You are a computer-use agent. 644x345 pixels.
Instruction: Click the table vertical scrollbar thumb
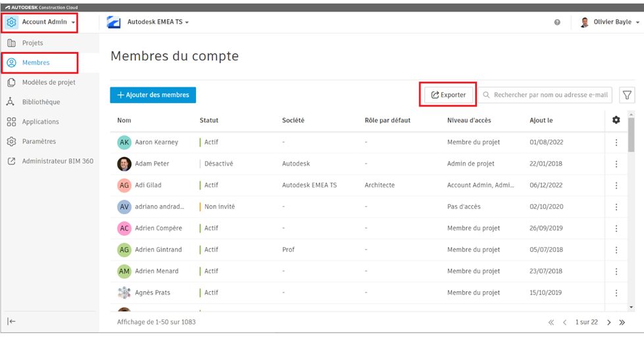(x=632, y=135)
